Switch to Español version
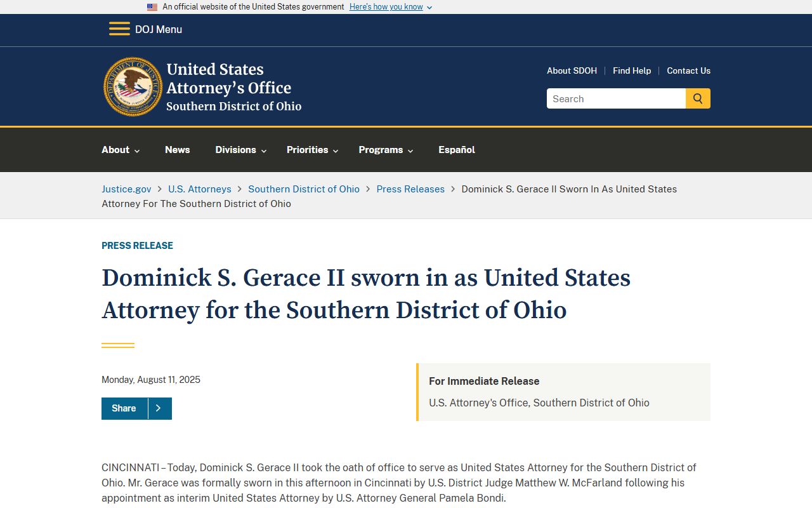This screenshot has height=508, width=812. (x=457, y=150)
